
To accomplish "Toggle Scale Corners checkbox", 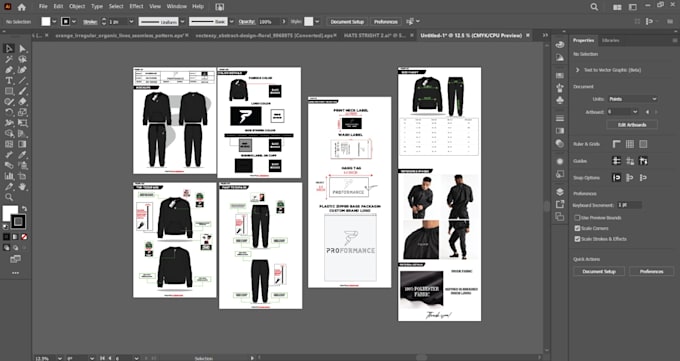I will tap(577, 228).
